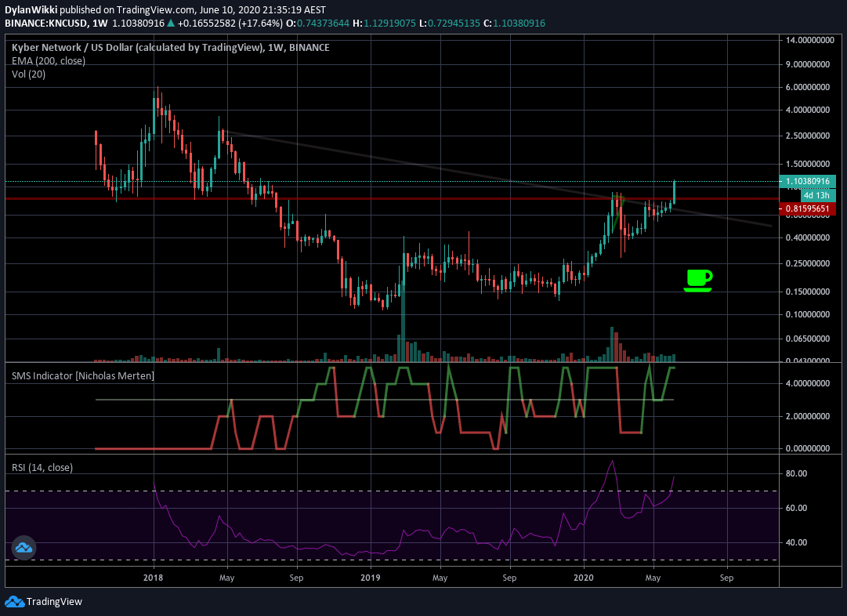This screenshot has height=616, width=847.
Task: Select the BINANCE:KNCUSD symbol text
Action: click(46, 24)
